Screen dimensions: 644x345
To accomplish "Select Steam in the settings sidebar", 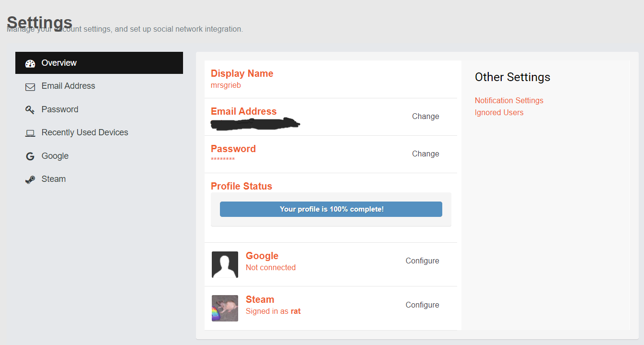I will [x=54, y=179].
